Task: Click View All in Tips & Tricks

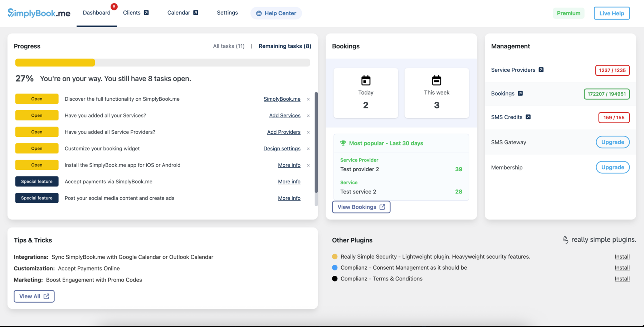Action: tap(34, 296)
